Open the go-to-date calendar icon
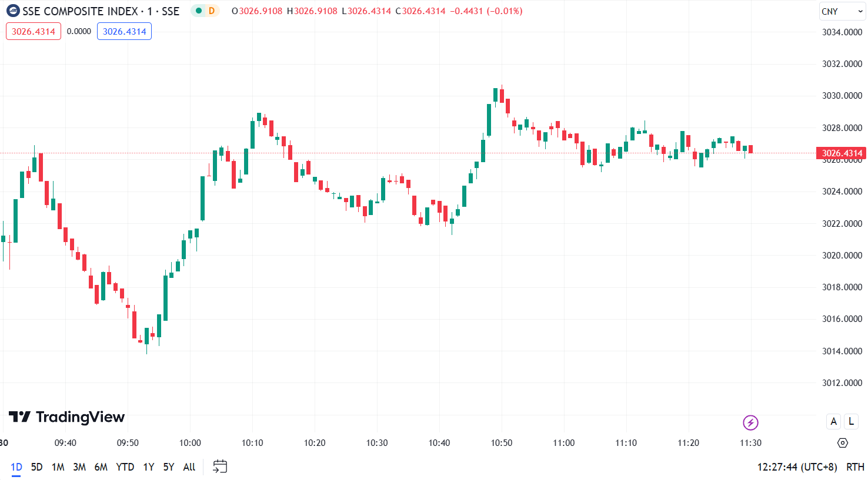Viewport: 868px width, 480px height. [x=220, y=466]
